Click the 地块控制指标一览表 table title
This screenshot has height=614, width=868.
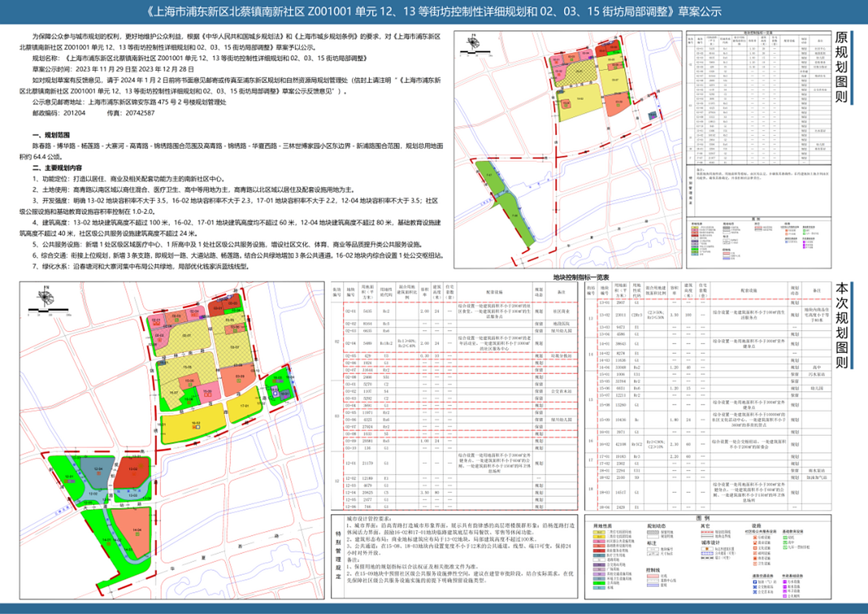tap(581, 277)
